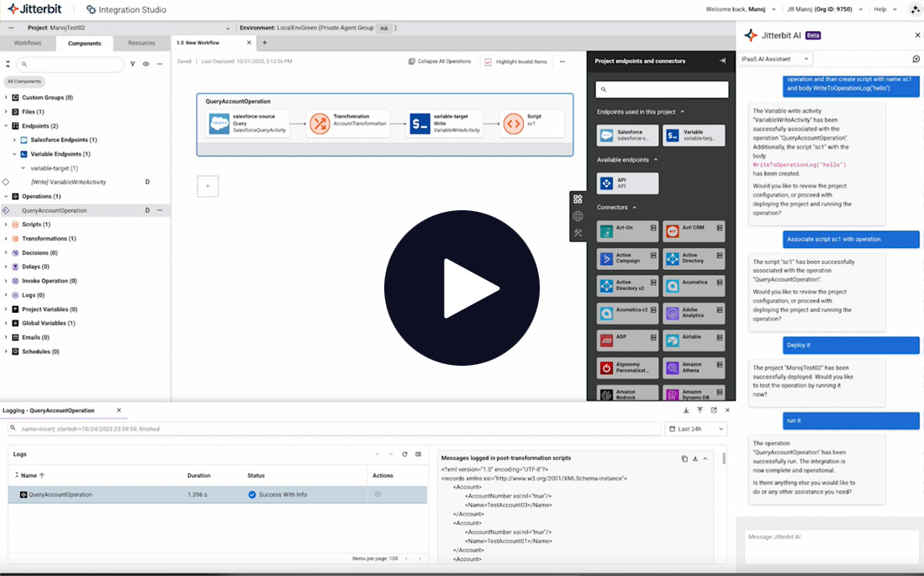Click the Salesforce Query activity icon

pos(219,124)
